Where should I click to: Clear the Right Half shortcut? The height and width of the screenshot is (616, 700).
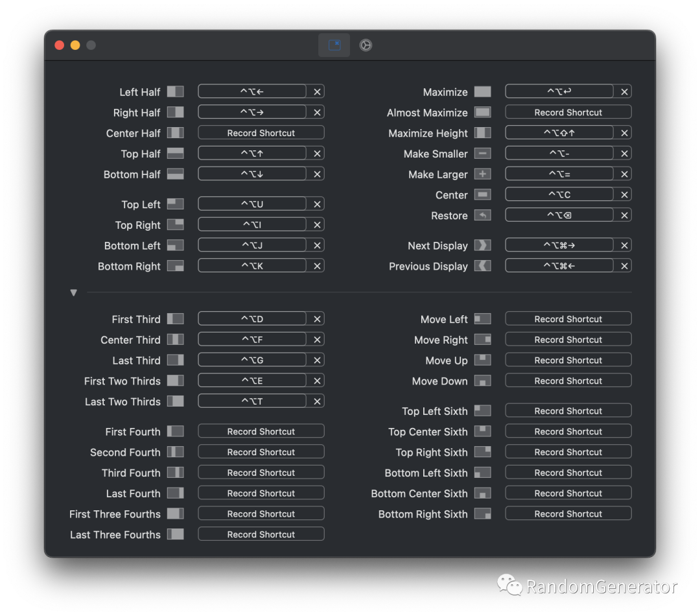[317, 112]
